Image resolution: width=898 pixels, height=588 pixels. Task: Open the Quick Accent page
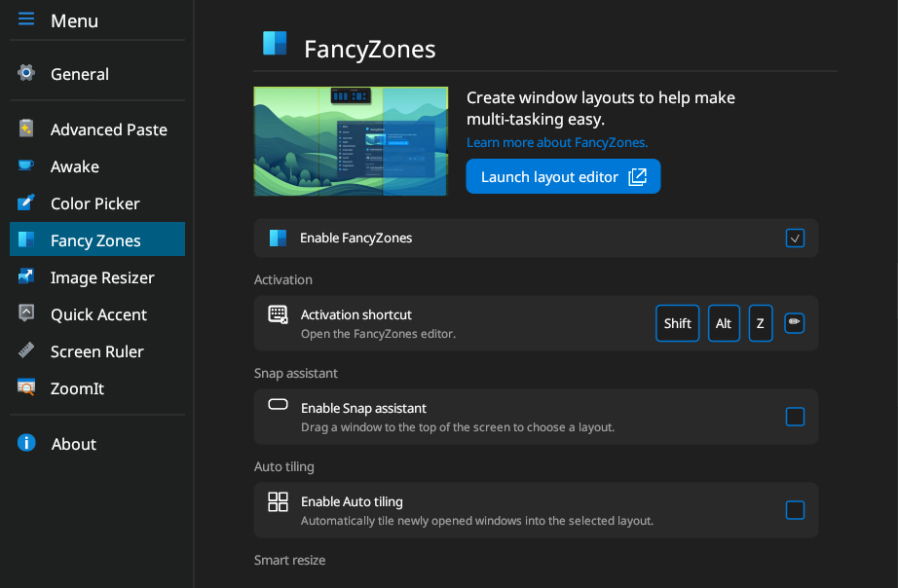pos(97,313)
